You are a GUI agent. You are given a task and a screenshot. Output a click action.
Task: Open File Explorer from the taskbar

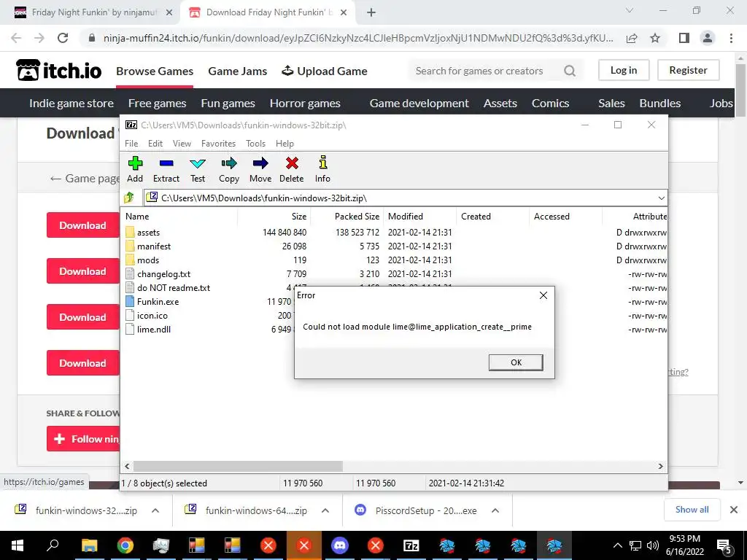89,545
